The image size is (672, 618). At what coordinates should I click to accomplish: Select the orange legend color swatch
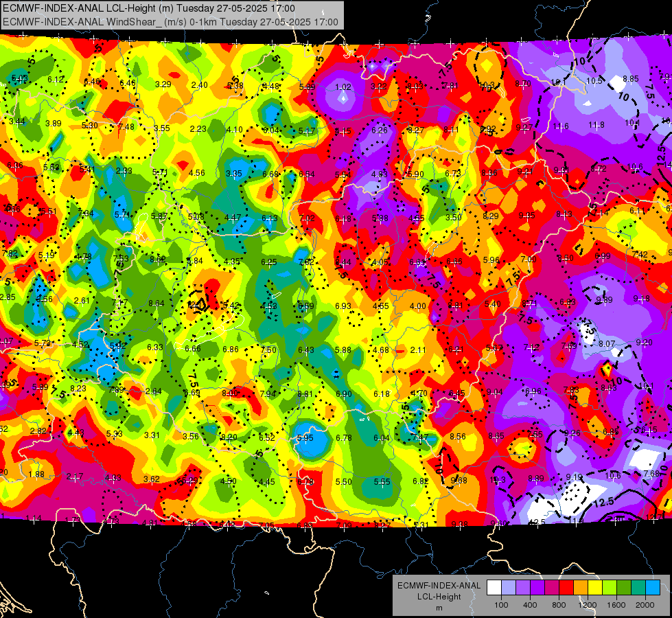pyautogui.click(x=581, y=588)
